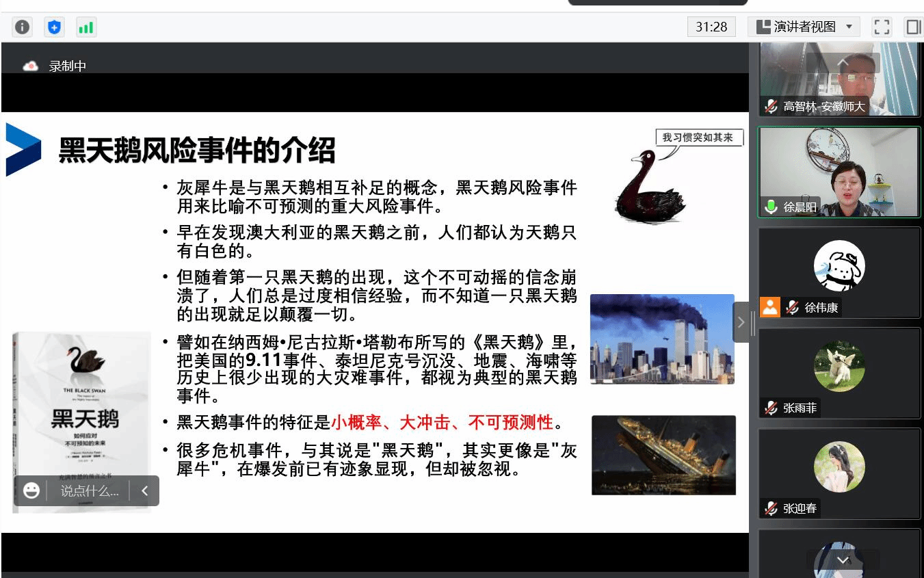Toggle the muted mic icon for 高智林-安徽师大
924x578 pixels.
tap(771, 106)
